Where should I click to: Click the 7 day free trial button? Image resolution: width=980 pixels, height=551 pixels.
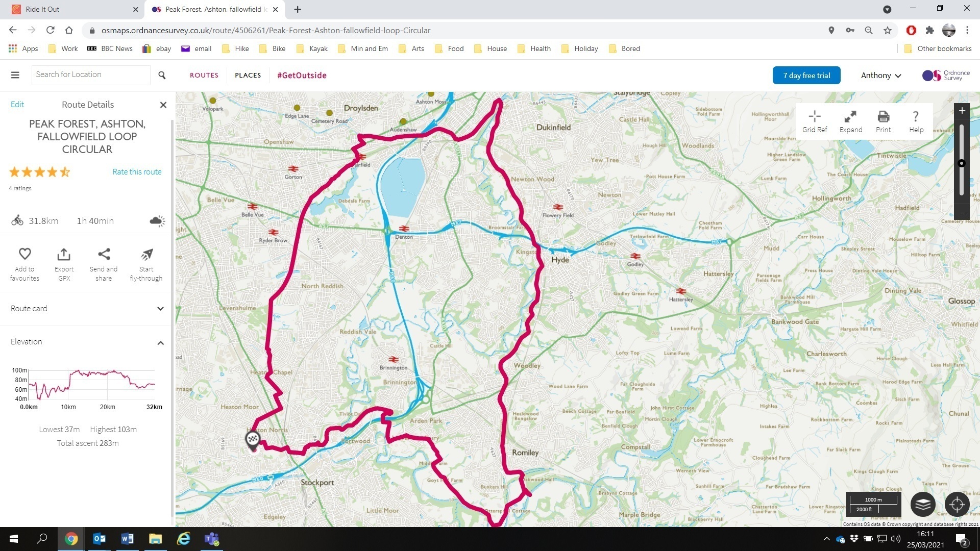pyautogui.click(x=806, y=76)
